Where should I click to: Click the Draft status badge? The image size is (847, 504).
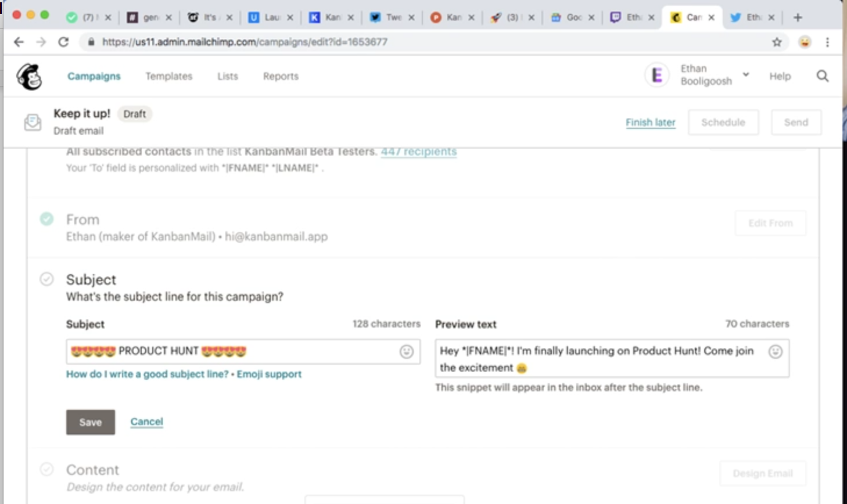pos(135,114)
